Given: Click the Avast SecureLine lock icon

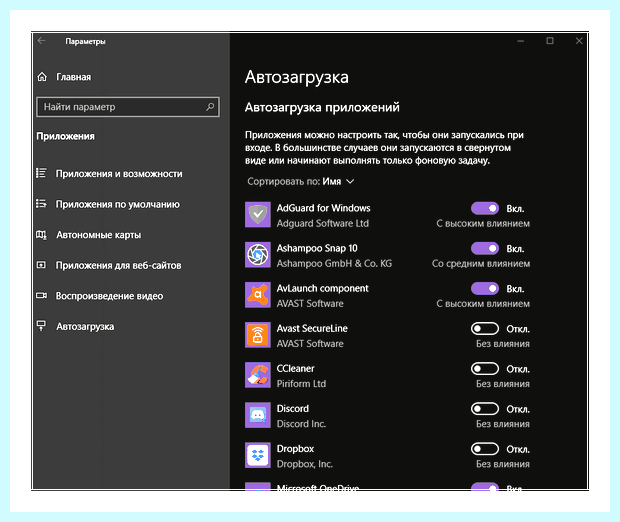Looking at the screenshot, I should pyautogui.click(x=258, y=335).
